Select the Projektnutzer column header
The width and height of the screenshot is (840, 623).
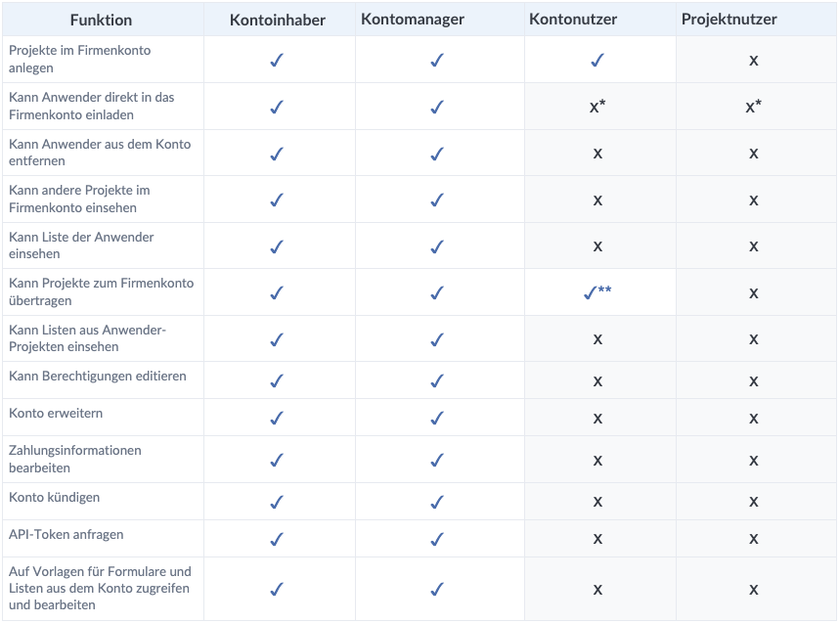tap(729, 20)
